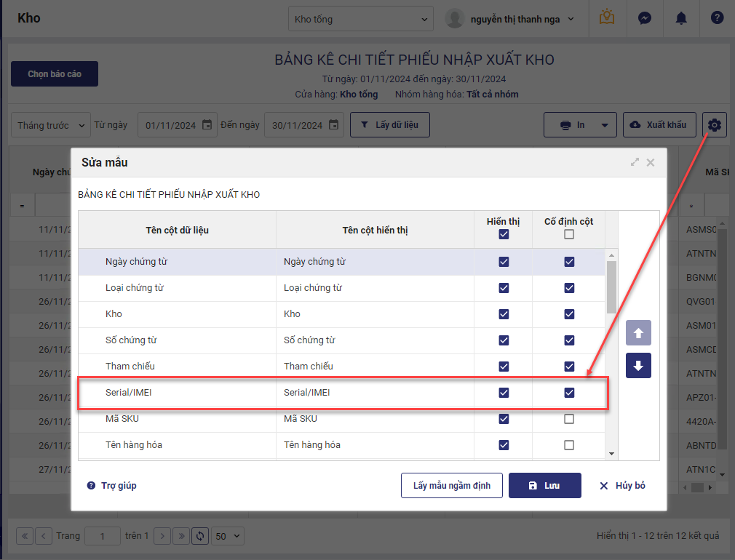Open the notifications bell
This screenshot has width=735, height=560.
coord(681,19)
